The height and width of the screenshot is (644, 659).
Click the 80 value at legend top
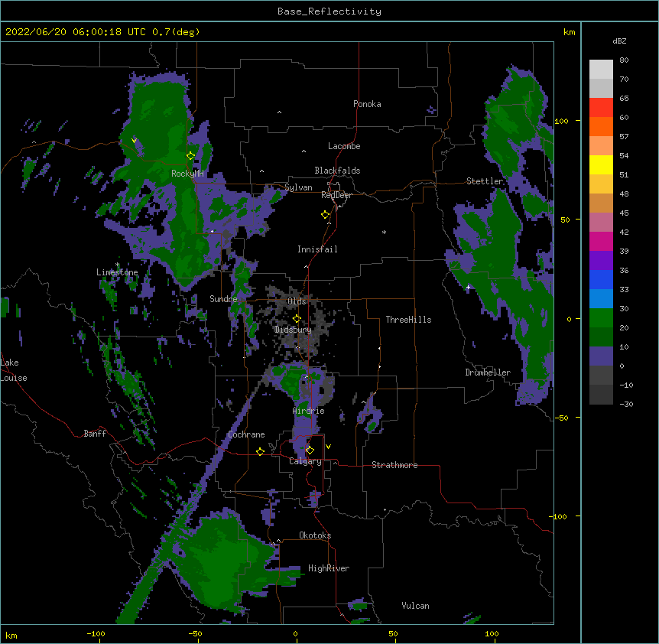tap(624, 60)
